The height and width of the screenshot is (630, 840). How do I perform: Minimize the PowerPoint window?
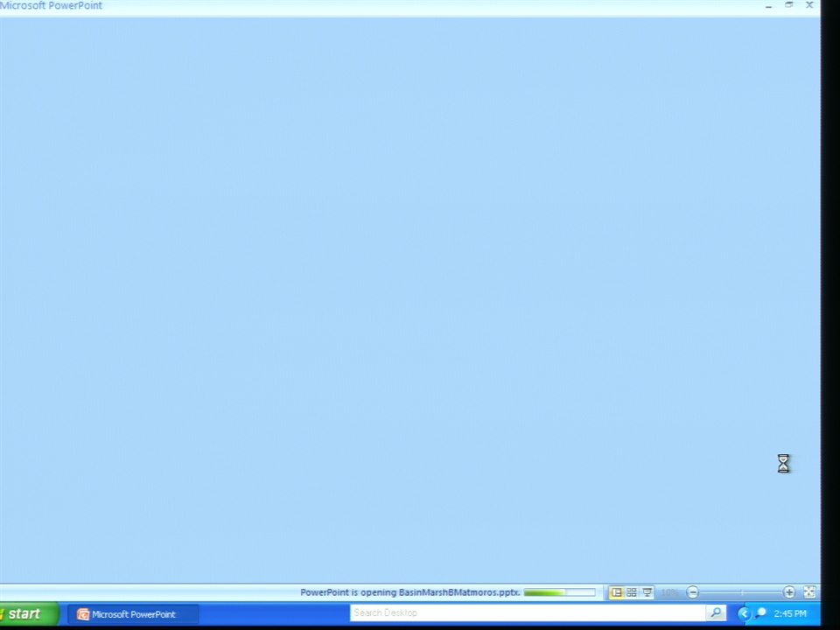pos(769,6)
